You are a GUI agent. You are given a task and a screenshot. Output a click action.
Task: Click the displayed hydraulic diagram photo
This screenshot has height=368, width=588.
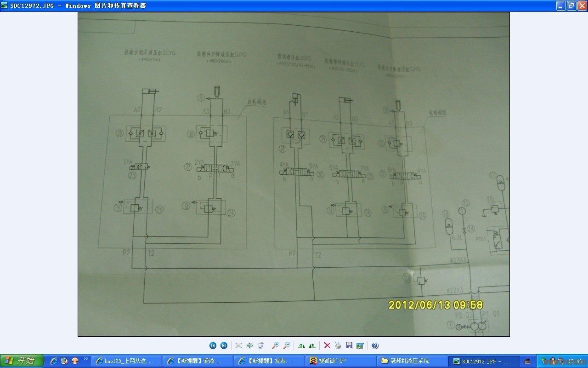coord(294,174)
